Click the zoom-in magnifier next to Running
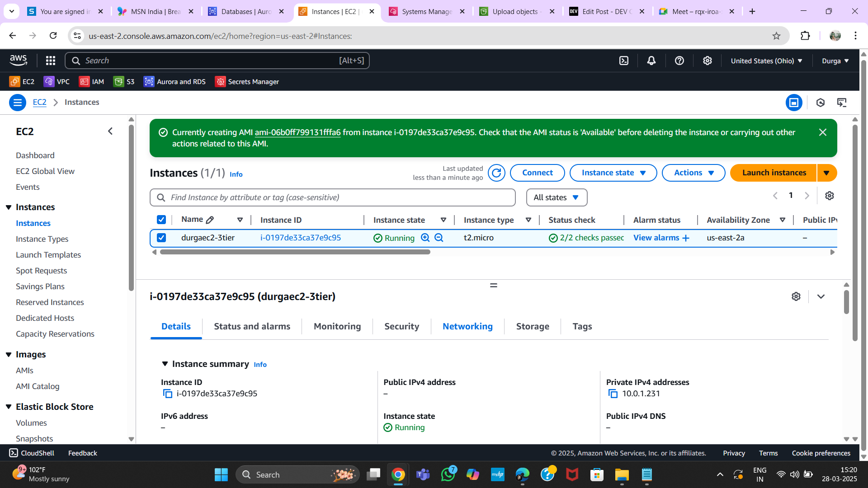 coord(425,238)
